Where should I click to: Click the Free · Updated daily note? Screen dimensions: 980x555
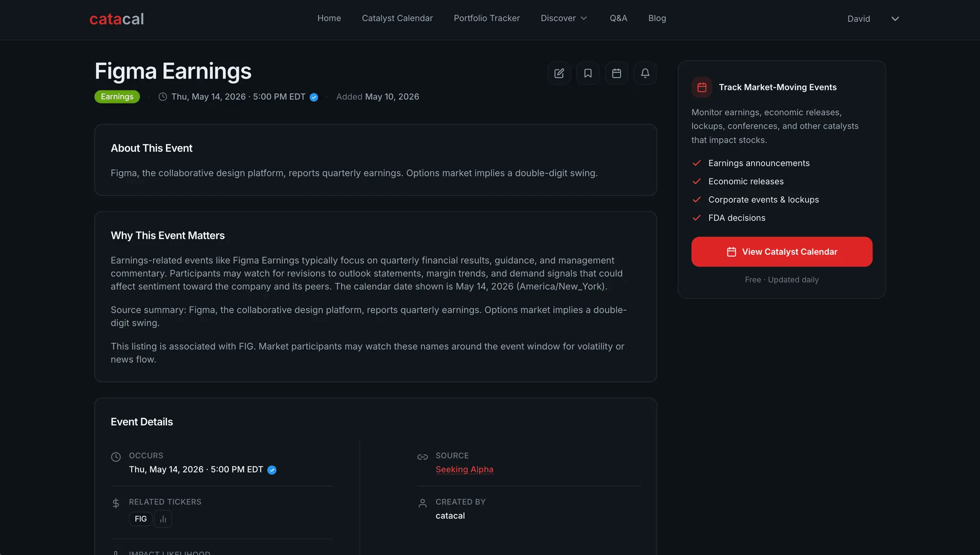pyautogui.click(x=782, y=280)
